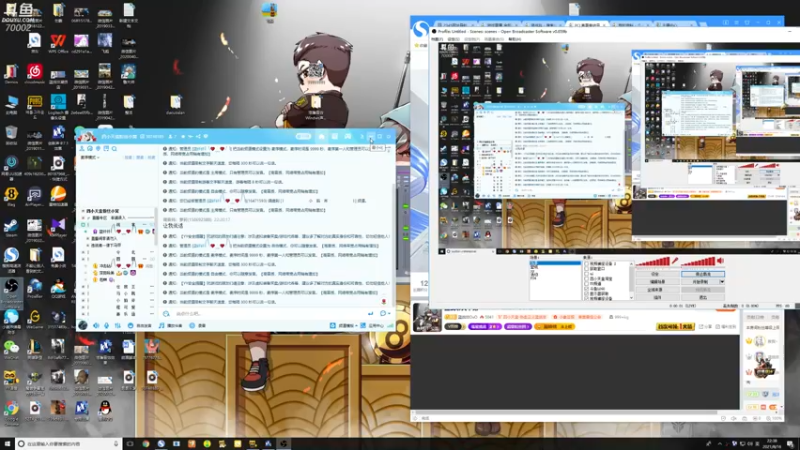
Task: Click the Edit Scene button in OBS
Action: coord(656,282)
